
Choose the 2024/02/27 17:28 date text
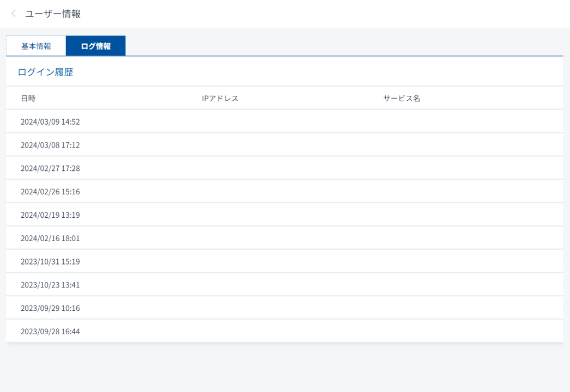(50, 169)
